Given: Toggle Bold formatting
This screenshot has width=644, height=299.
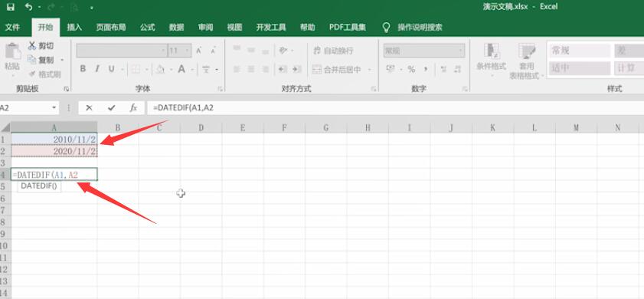Looking at the screenshot, I should pos(83,69).
